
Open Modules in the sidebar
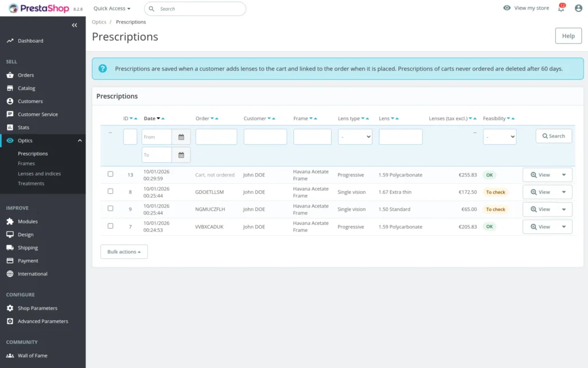pyautogui.click(x=28, y=221)
